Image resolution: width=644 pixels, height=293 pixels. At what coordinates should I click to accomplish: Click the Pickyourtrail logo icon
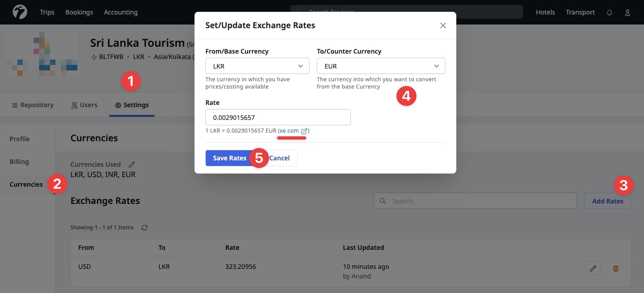coord(19,12)
